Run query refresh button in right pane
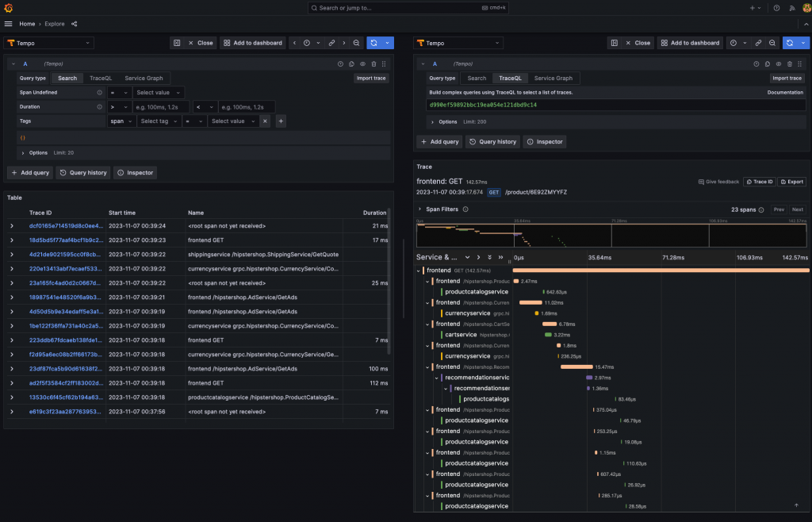 click(790, 43)
